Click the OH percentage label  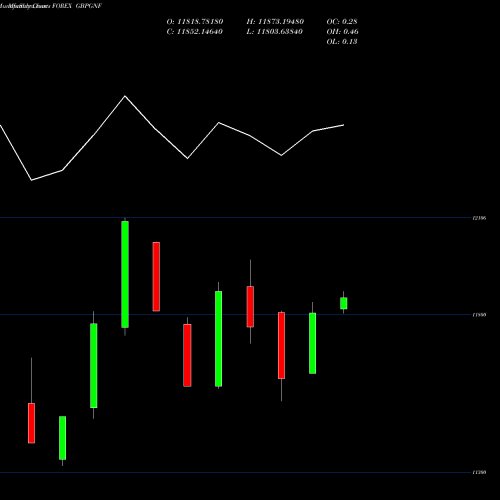tap(342, 32)
